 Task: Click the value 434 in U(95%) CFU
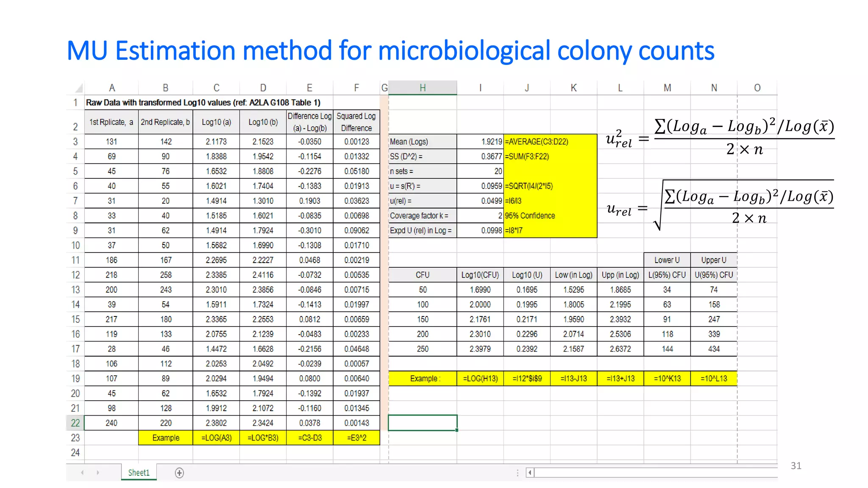pos(714,349)
